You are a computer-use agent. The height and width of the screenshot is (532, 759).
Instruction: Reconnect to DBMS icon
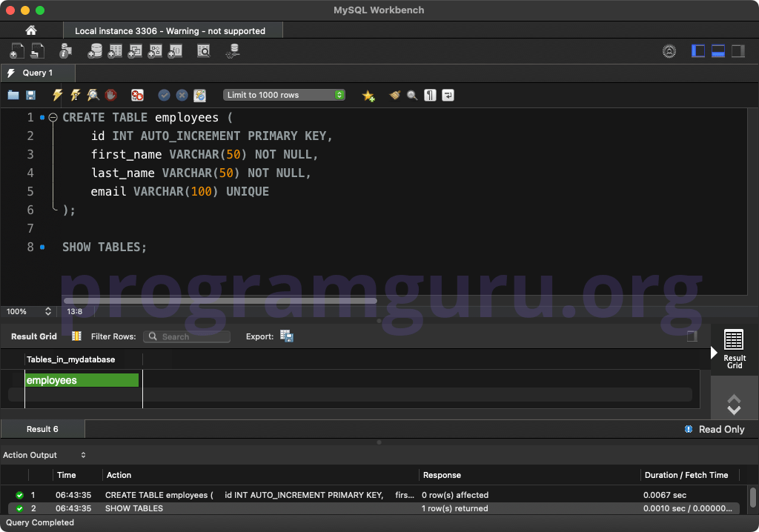(233, 51)
